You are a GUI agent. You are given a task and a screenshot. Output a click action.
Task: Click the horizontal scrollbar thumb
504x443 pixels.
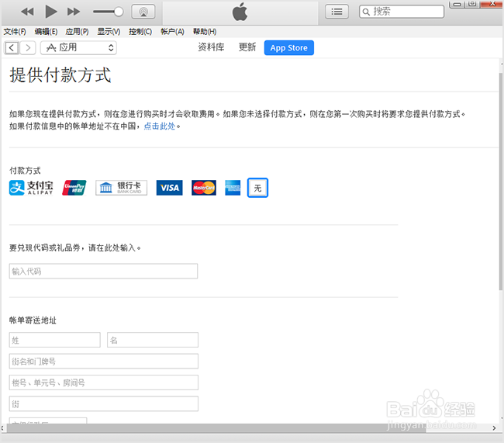[216, 428]
